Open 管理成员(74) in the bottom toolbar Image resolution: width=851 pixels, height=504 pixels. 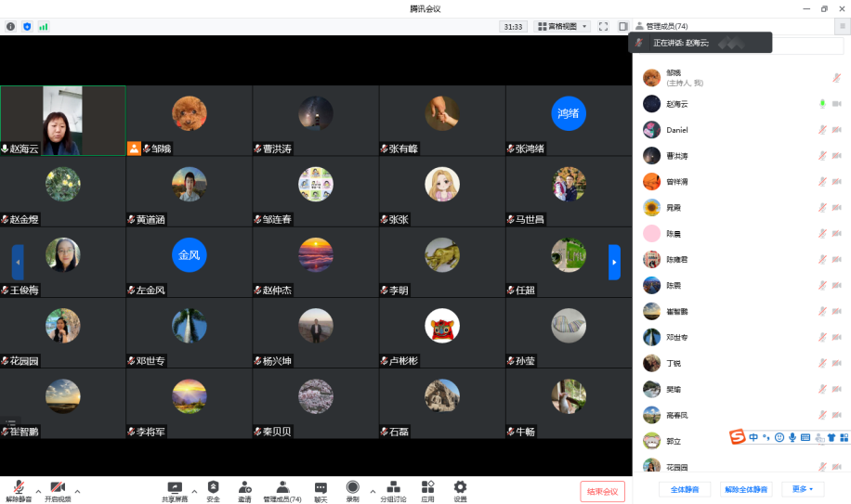281,490
